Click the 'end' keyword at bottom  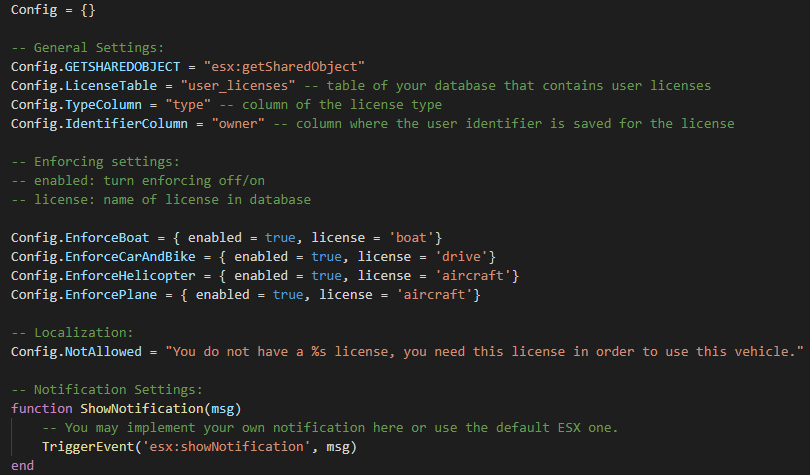click(x=22, y=465)
